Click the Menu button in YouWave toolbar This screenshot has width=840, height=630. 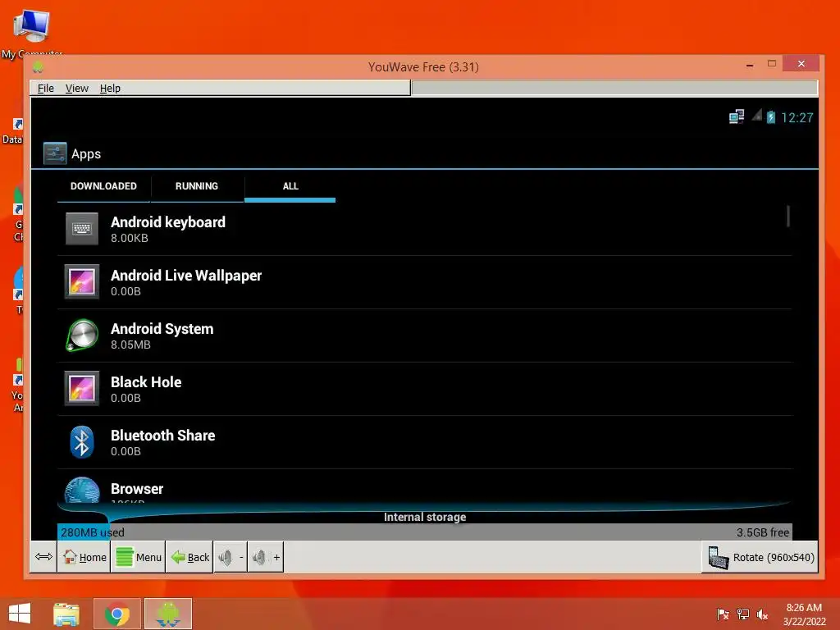138,557
